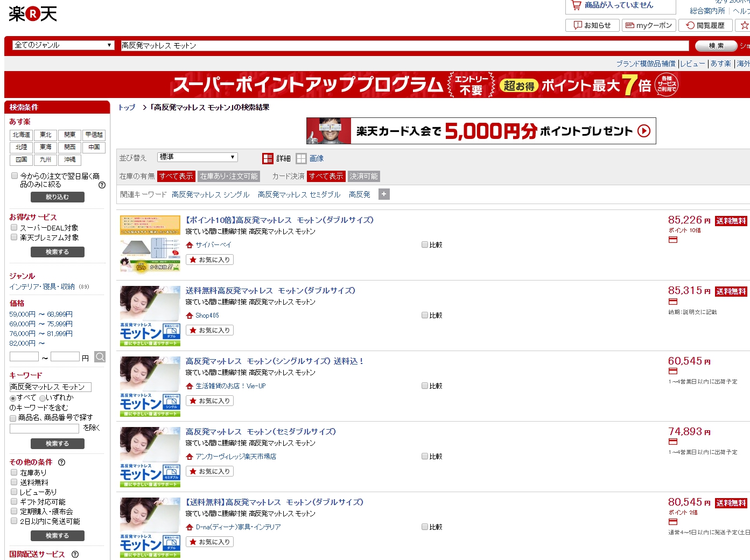
Task: Click the star icon in top right
Action: [744, 25]
